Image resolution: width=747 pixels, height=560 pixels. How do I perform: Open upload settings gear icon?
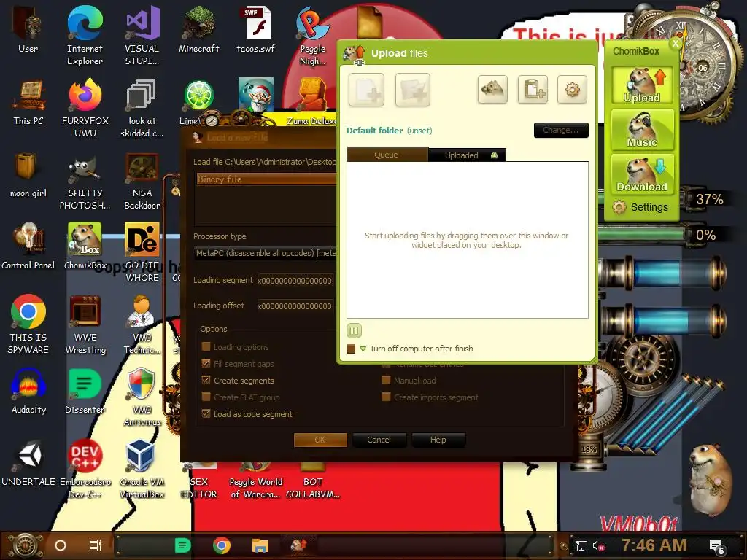572,89
